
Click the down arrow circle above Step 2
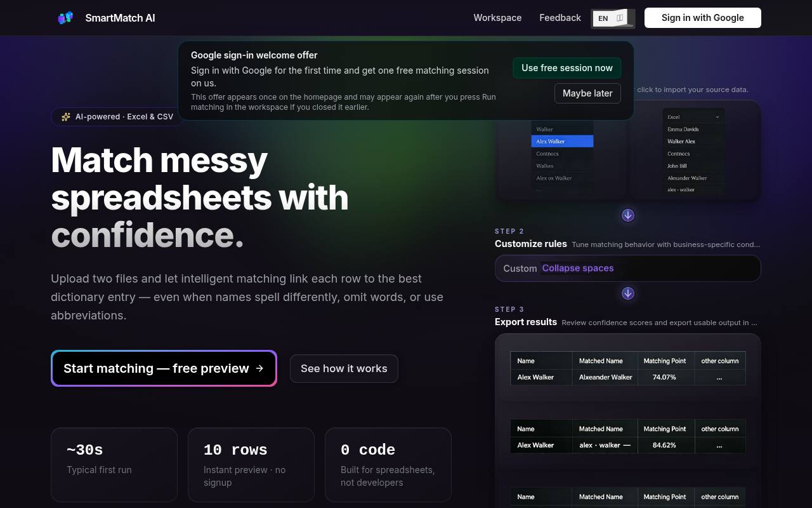click(x=628, y=215)
